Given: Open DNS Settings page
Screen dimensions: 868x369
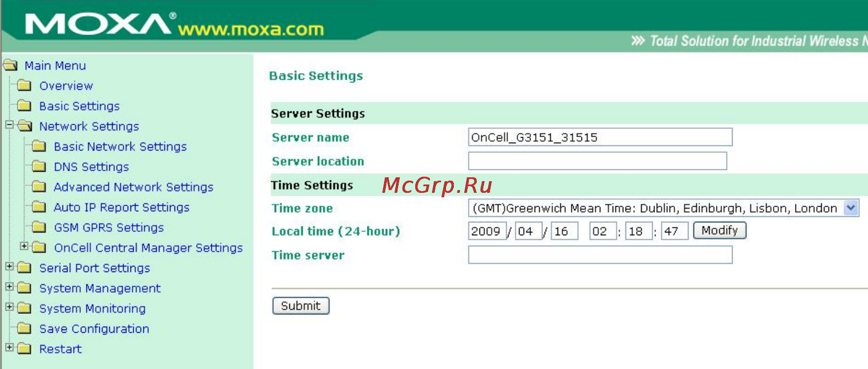Looking at the screenshot, I should (91, 167).
